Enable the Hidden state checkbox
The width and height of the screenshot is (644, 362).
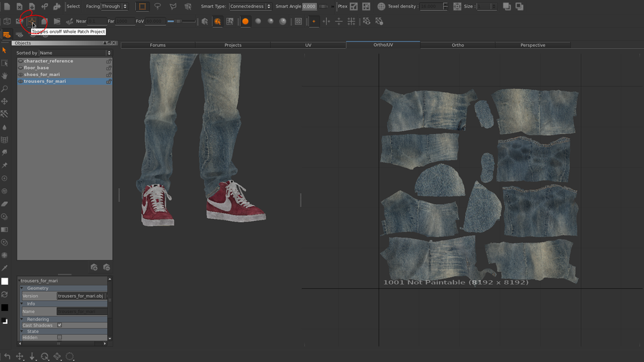59,338
